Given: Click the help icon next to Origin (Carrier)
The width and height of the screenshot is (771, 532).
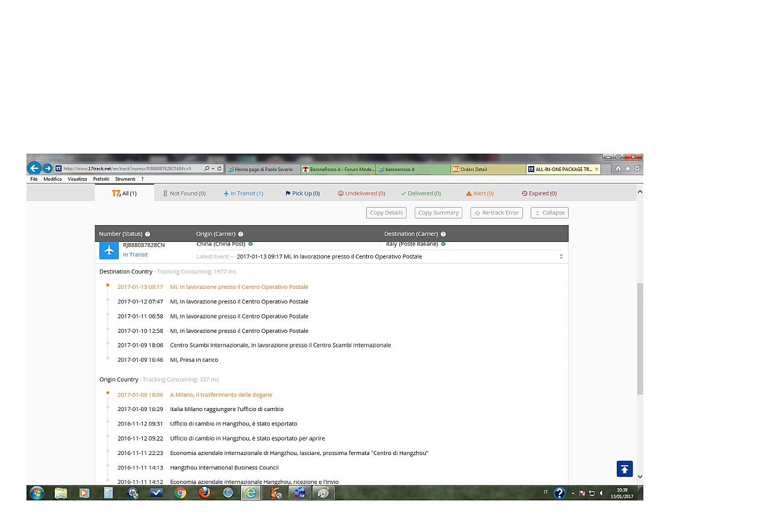Looking at the screenshot, I should pyautogui.click(x=241, y=234).
